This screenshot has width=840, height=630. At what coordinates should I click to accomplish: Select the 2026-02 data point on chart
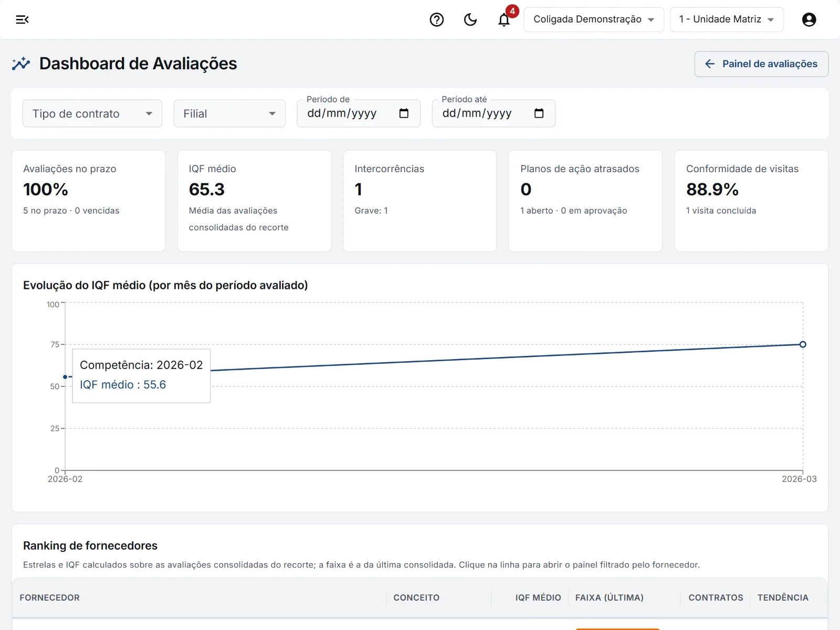pos(65,377)
